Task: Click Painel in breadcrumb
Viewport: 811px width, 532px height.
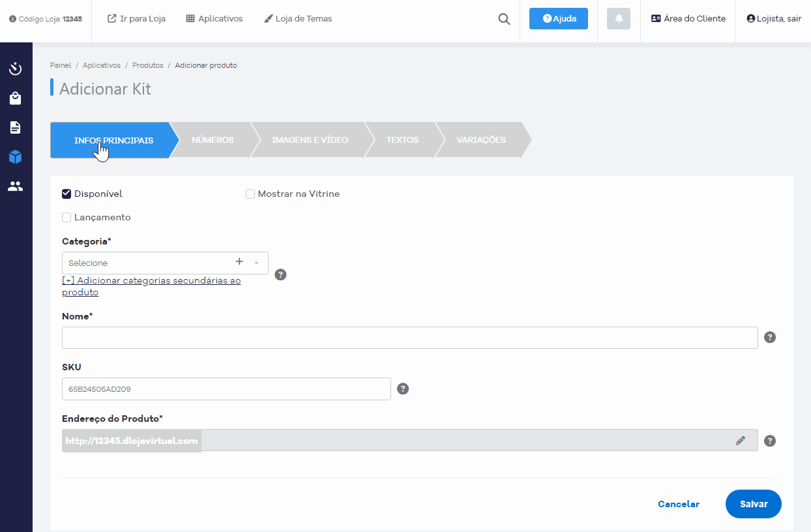Action: click(61, 65)
